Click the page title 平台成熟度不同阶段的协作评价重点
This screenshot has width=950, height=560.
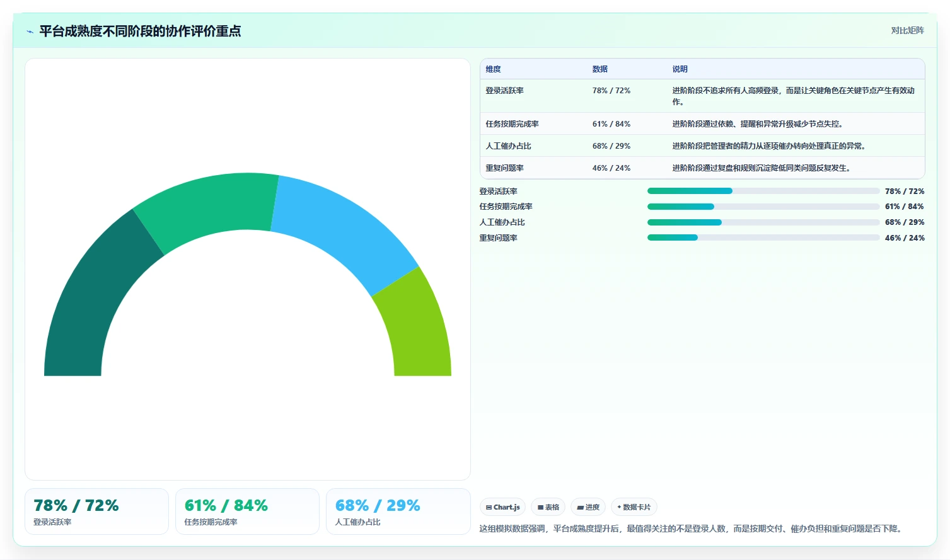tap(140, 31)
